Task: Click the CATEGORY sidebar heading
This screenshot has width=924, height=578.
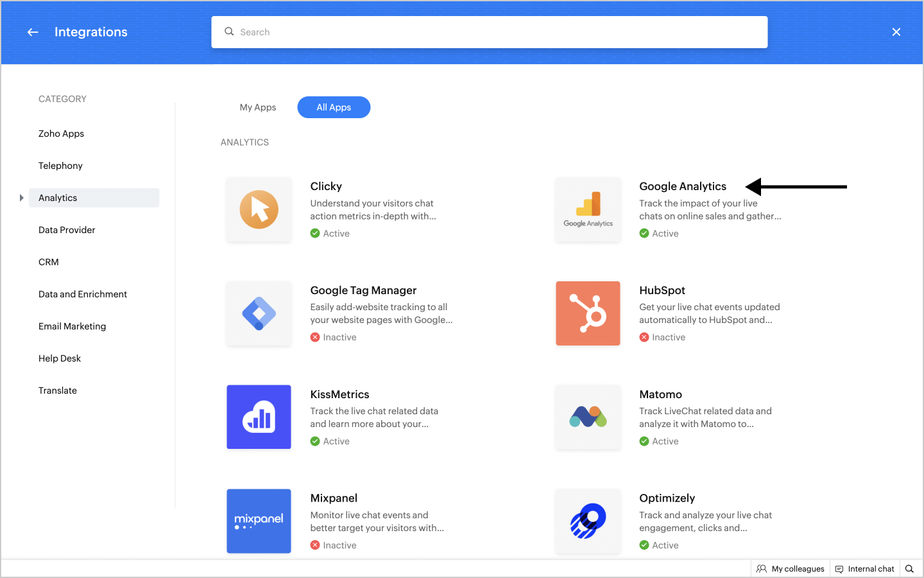Action: coord(62,99)
